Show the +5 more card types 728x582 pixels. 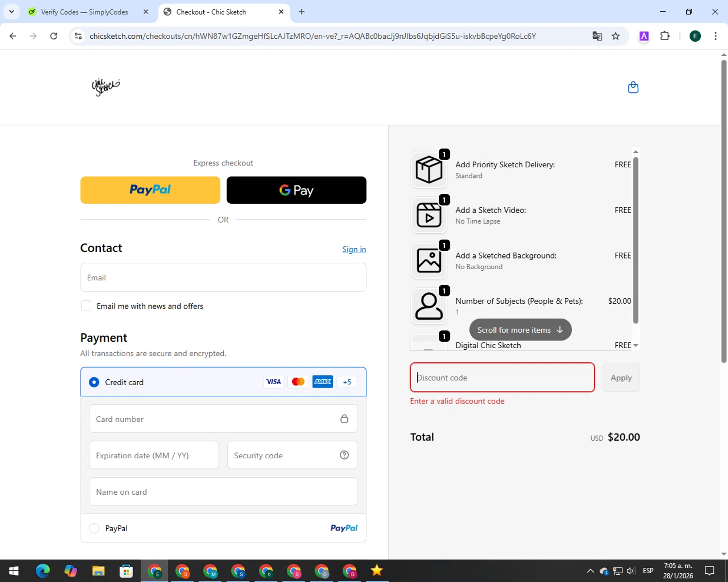point(347,382)
